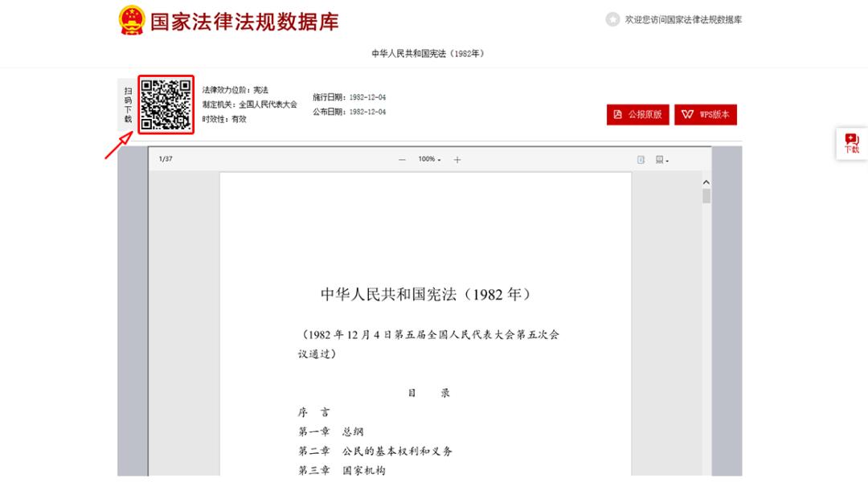
Task: Click the page view icon in PDF toolbar
Action: coord(641,160)
